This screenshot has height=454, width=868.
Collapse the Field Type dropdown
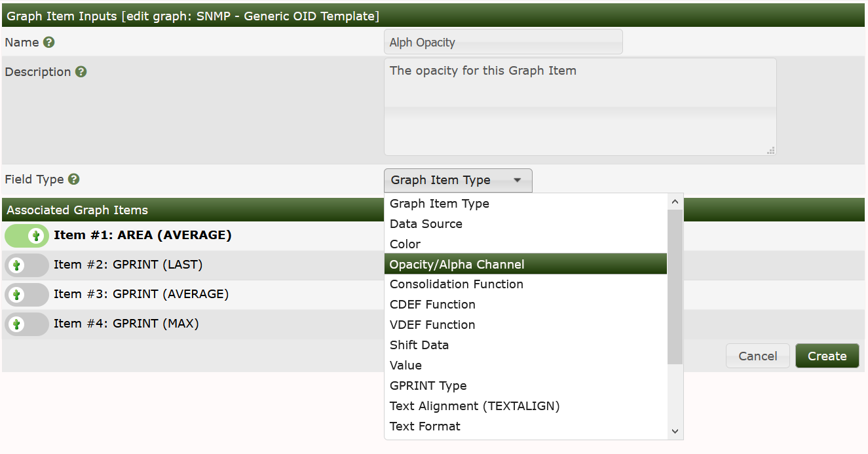coord(458,180)
